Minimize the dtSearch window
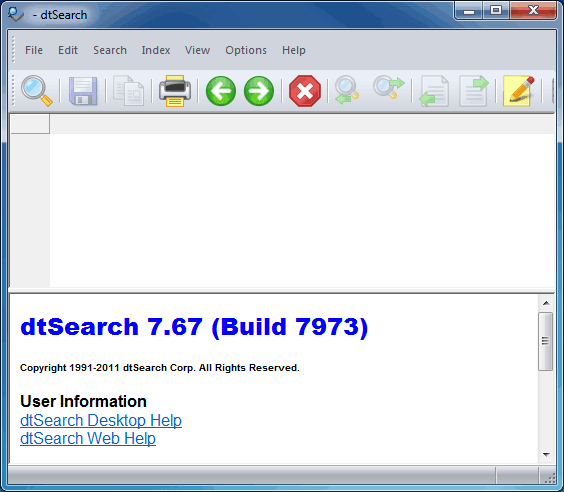564x492 pixels. (x=469, y=11)
